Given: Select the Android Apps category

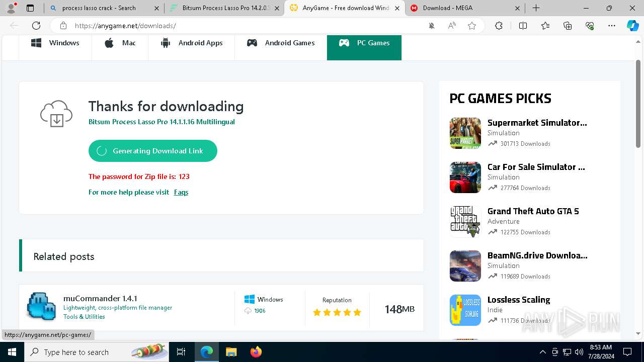Looking at the screenshot, I should [191, 43].
